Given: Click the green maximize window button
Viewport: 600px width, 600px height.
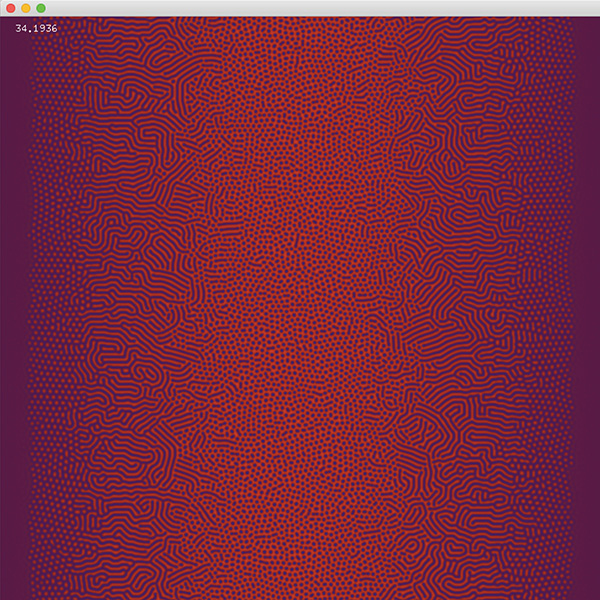Looking at the screenshot, I should (x=41, y=8).
